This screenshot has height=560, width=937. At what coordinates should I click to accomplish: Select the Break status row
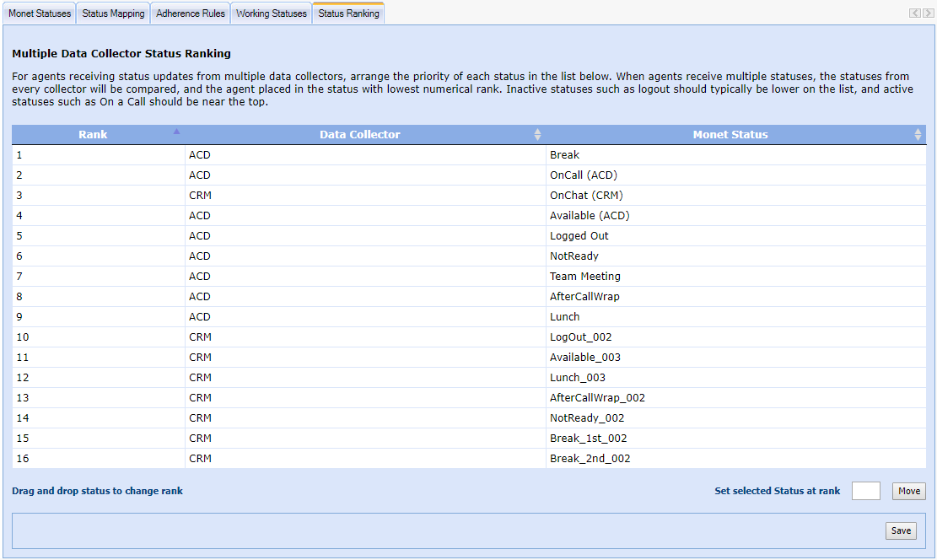(x=564, y=155)
